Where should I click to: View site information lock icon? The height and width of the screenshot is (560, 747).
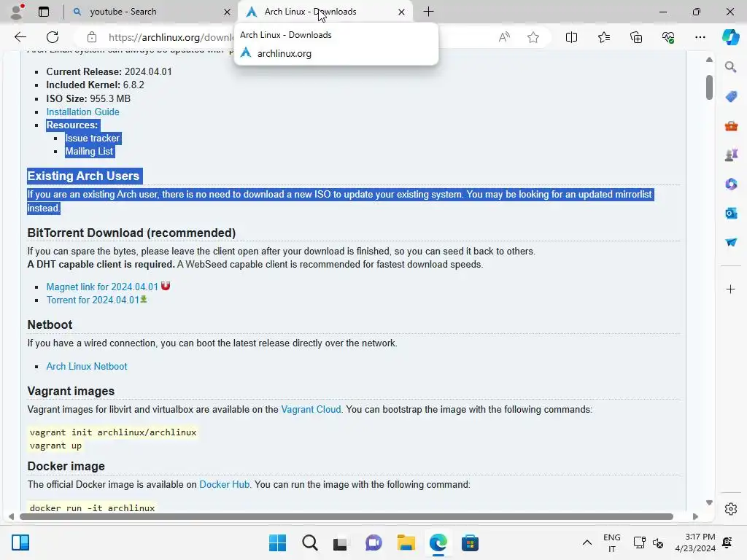tap(92, 37)
